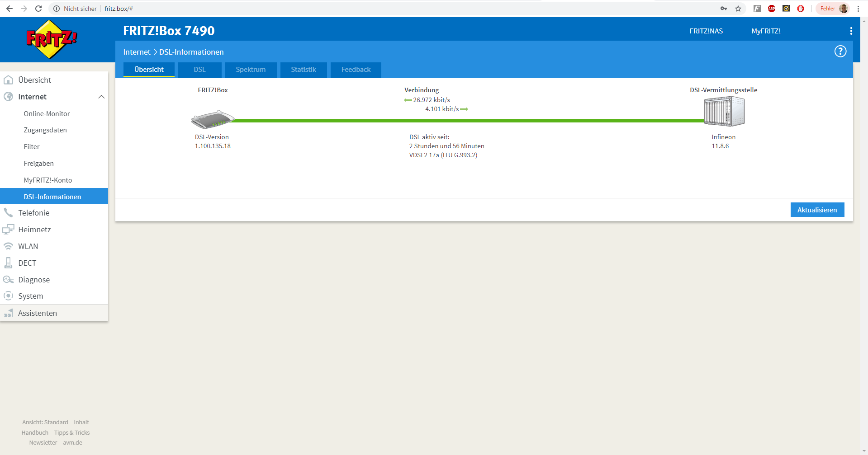Open Tipps & Tricks footer link
The height and width of the screenshot is (455, 868).
pos(72,433)
